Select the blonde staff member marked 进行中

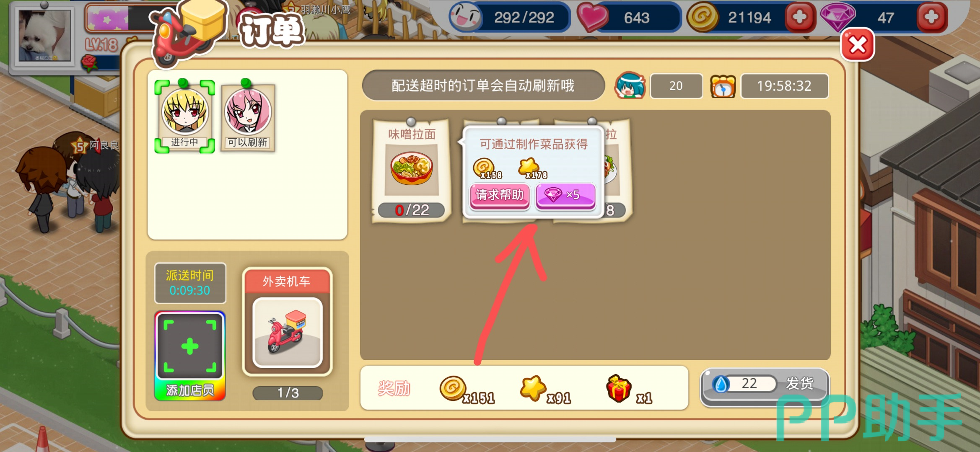(x=185, y=116)
